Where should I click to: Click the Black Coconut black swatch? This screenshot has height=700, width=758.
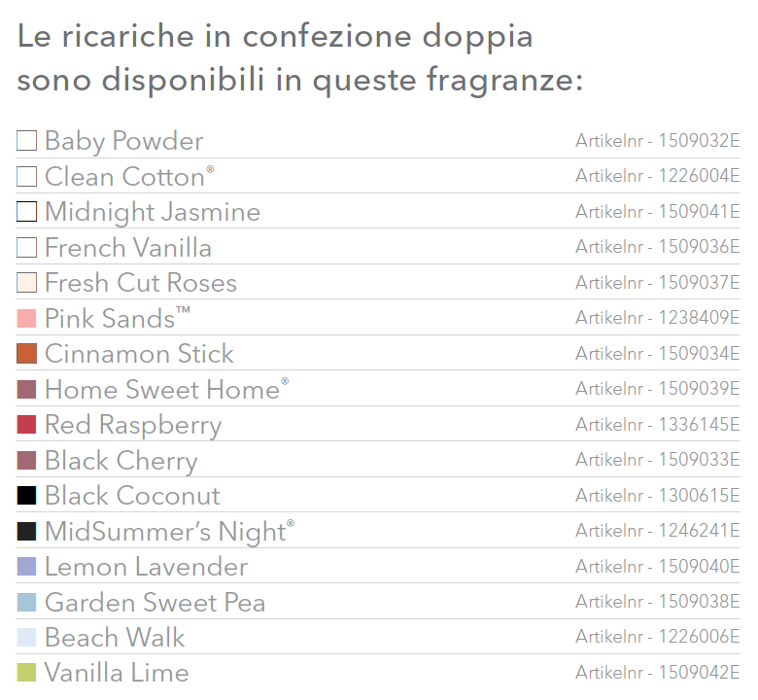coord(26,496)
